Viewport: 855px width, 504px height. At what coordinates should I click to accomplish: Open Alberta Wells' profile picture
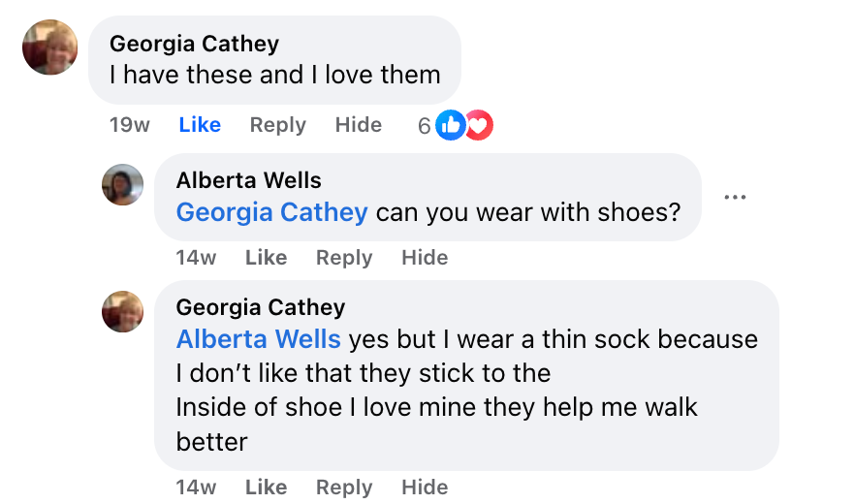click(122, 184)
